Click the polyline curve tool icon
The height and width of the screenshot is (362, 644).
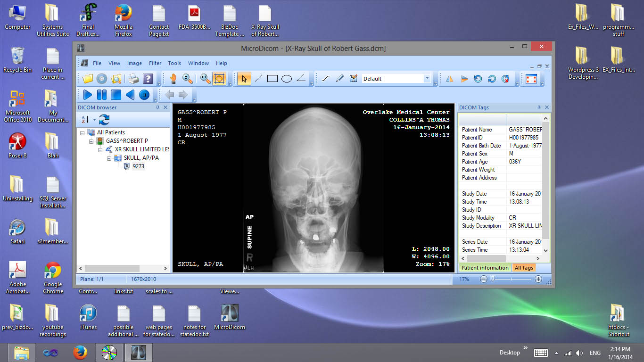click(x=326, y=79)
